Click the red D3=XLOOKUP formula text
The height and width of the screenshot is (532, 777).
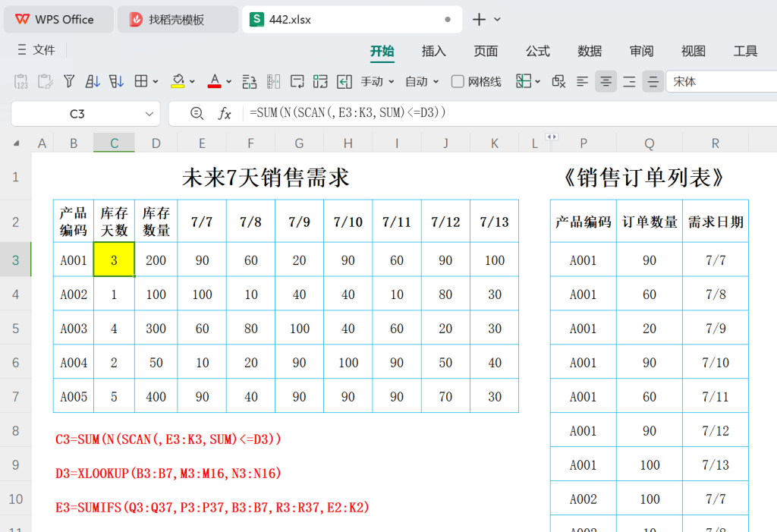(168, 474)
